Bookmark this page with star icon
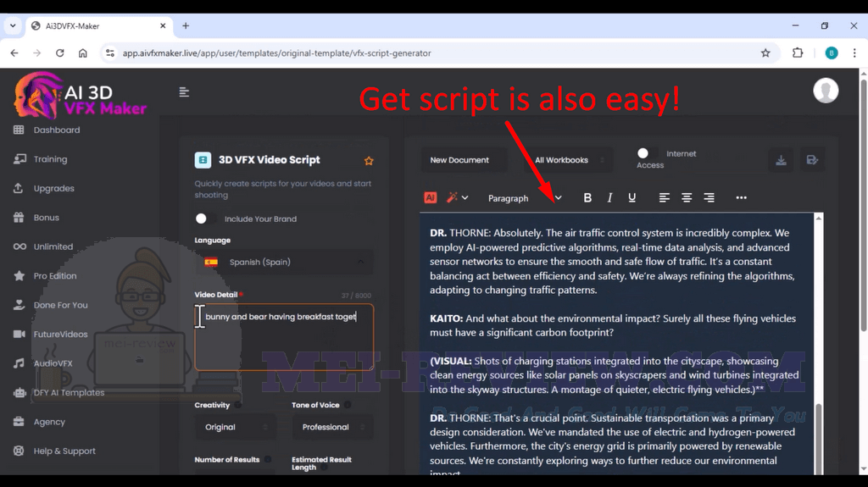This screenshot has height=487, width=868. click(x=765, y=53)
